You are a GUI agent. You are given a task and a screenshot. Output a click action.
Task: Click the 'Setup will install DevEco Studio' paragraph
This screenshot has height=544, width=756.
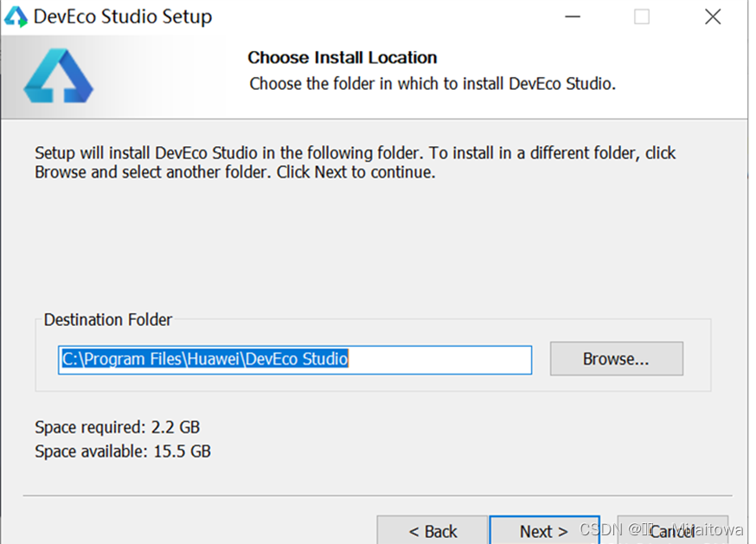tap(355, 163)
